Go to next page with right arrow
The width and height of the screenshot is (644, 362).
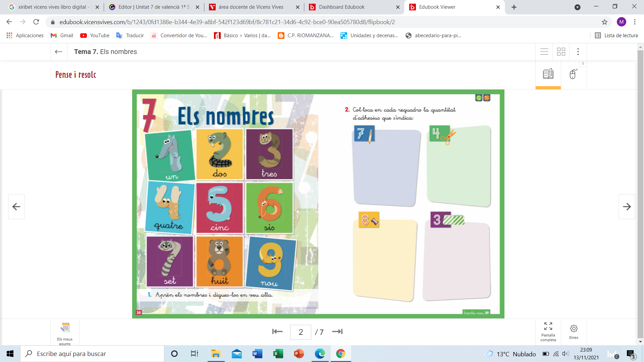click(x=627, y=206)
